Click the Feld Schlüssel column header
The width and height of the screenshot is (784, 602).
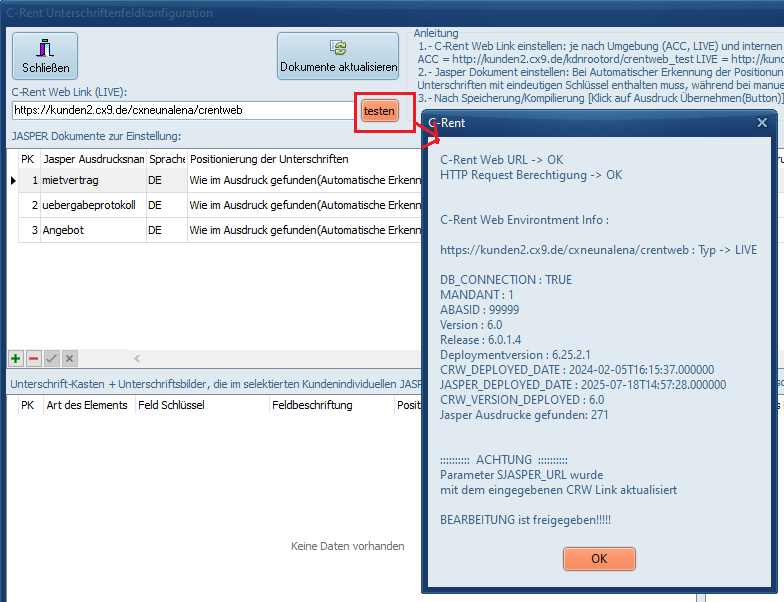tap(200, 405)
